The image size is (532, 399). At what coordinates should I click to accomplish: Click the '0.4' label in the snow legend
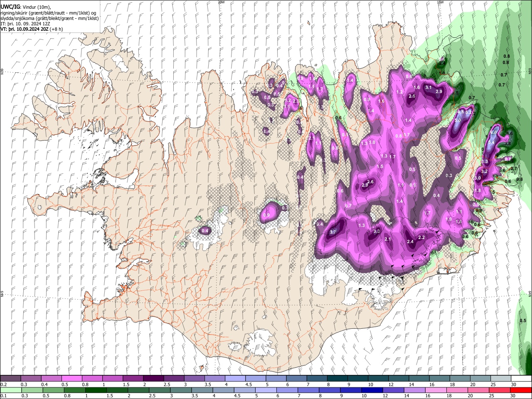click(x=44, y=384)
